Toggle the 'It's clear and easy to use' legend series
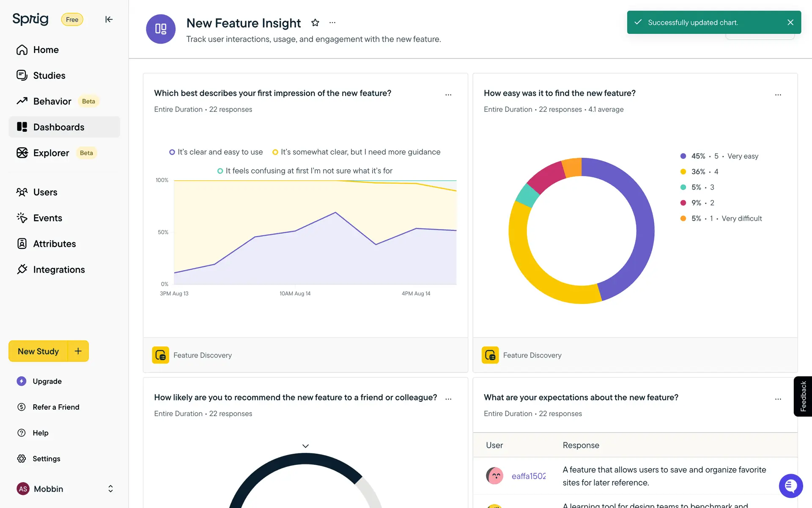Screen dimensions: 812x508 (216, 152)
